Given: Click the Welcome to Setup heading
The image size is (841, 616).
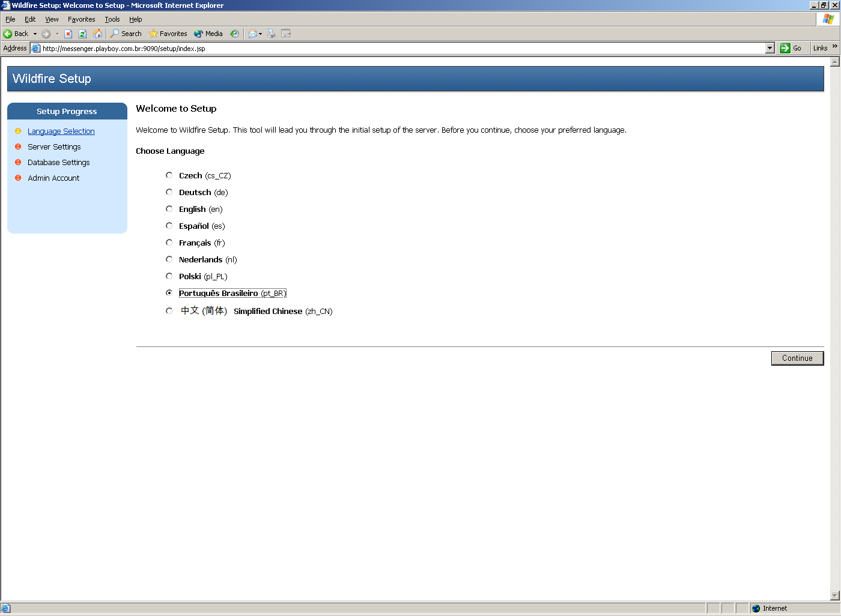Looking at the screenshot, I should point(176,109).
